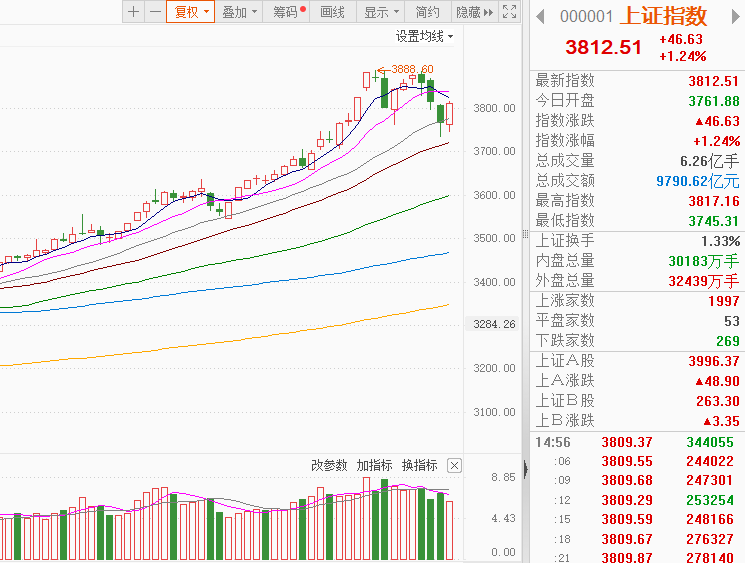Zoom out the chart with minus button
This screenshot has width=745, height=563.
155,12
